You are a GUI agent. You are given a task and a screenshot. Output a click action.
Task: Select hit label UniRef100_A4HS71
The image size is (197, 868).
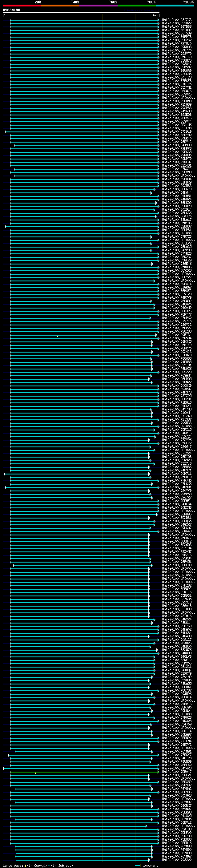pos(177,470)
